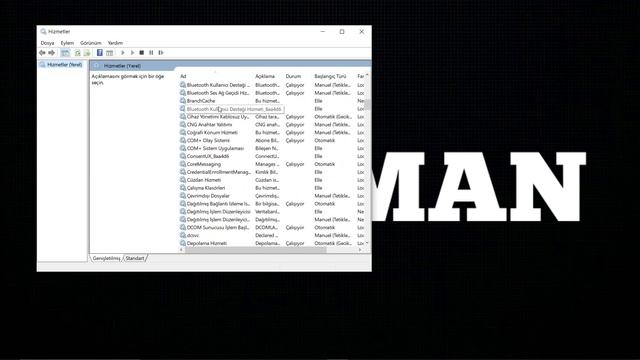The width and height of the screenshot is (640, 360).
Task: Select the Bluetooth Ses Ağ Geçidi service
Action: 218,93
